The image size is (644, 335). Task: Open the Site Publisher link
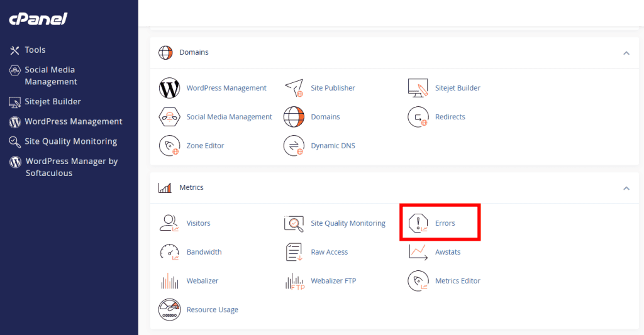(333, 88)
